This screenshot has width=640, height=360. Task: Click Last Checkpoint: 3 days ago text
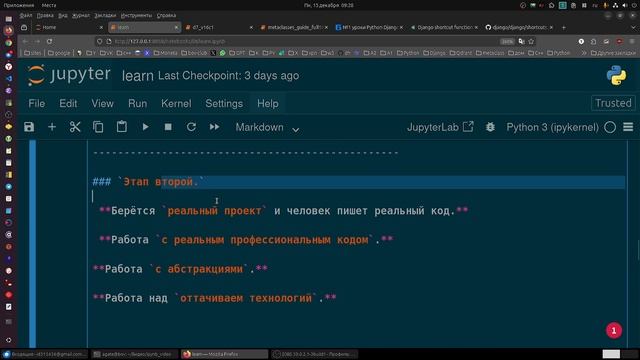pyautogui.click(x=229, y=76)
